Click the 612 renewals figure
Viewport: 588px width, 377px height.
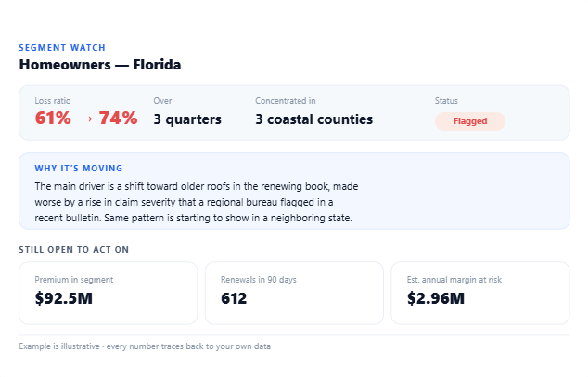click(x=234, y=298)
